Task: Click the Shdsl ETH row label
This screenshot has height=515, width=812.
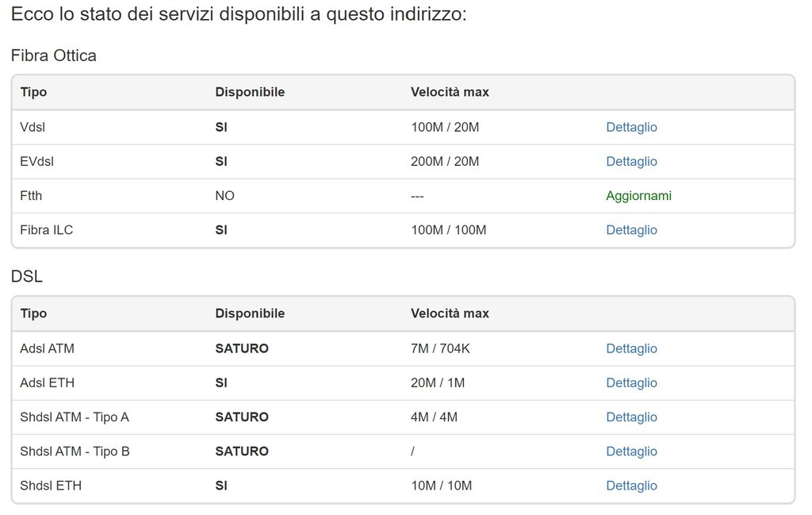Action: coord(51,486)
